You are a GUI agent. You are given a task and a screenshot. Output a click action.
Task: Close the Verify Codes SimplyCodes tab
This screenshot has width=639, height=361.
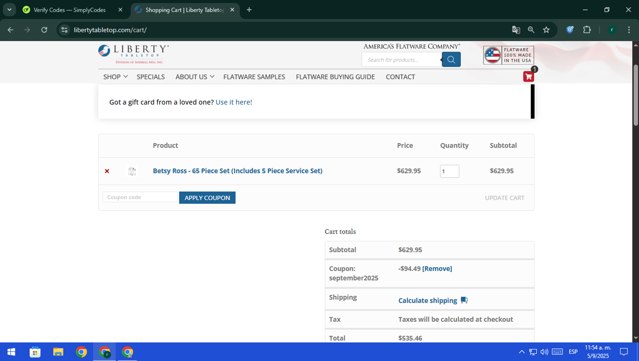[x=120, y=10]
